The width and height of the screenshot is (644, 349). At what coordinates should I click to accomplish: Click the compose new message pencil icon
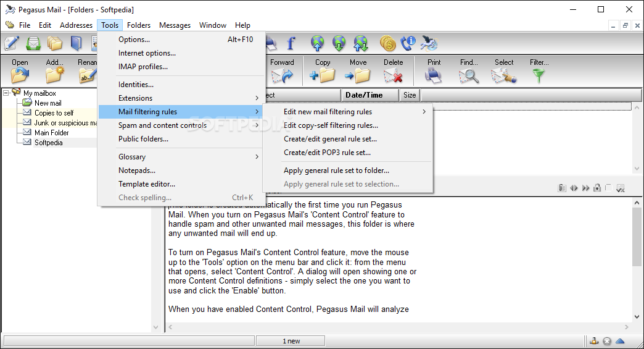(12, 43)
